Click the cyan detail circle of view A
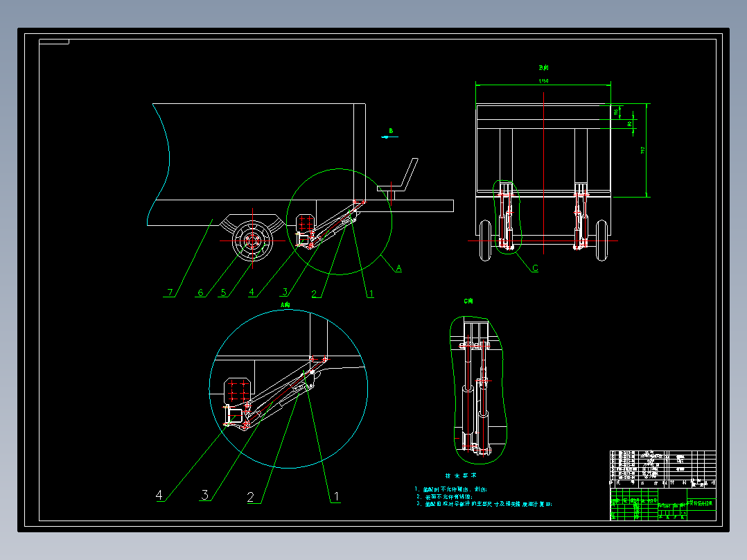This screenshot has height=560, width=747. pyautogui.click(x=288, y=389)
